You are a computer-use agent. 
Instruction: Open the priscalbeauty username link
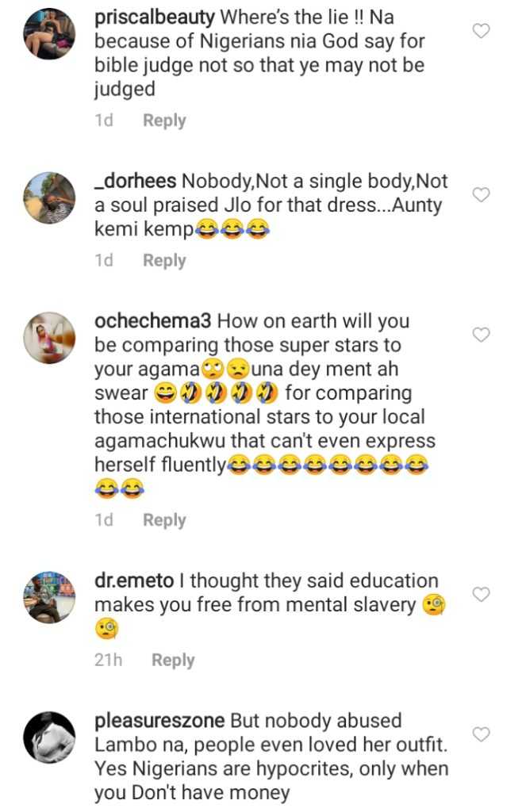pos(153,16)
